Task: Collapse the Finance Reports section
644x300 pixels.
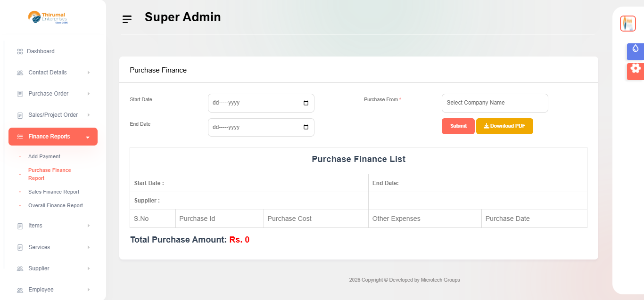Action: (53, 137)
